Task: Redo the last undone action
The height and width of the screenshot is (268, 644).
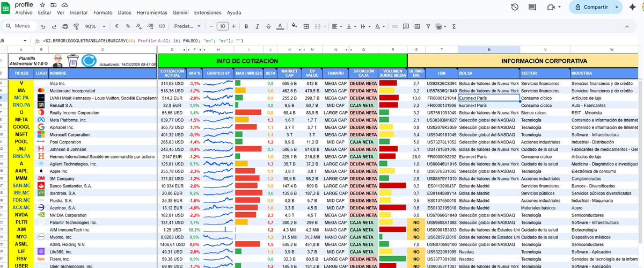Action: point(54,26)
